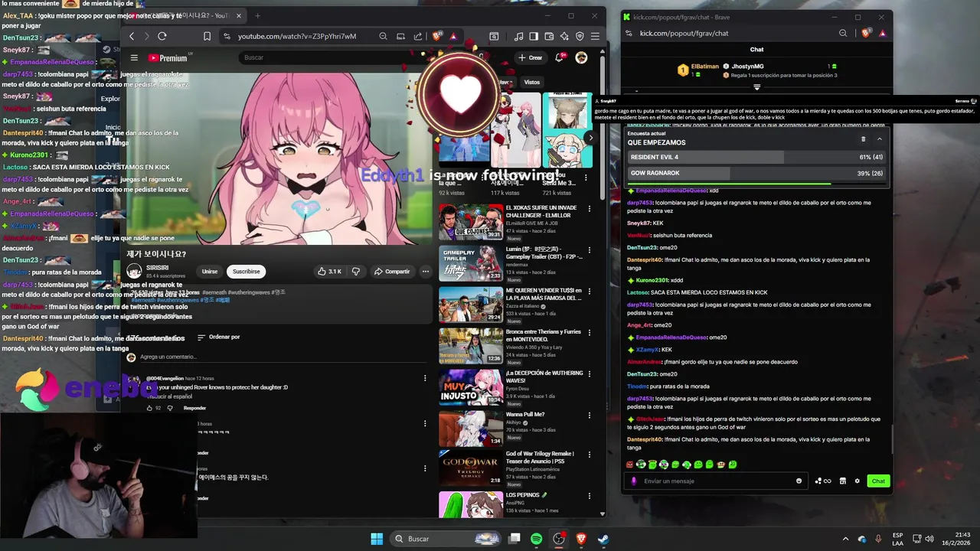Open emoji picker in Kick chat
Screen dimensions: 980x551
(799, 481)
